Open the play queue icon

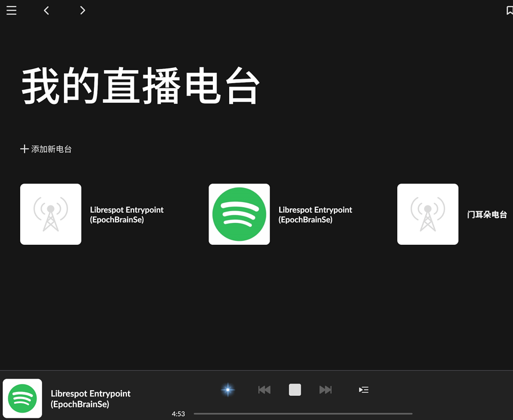364,390
